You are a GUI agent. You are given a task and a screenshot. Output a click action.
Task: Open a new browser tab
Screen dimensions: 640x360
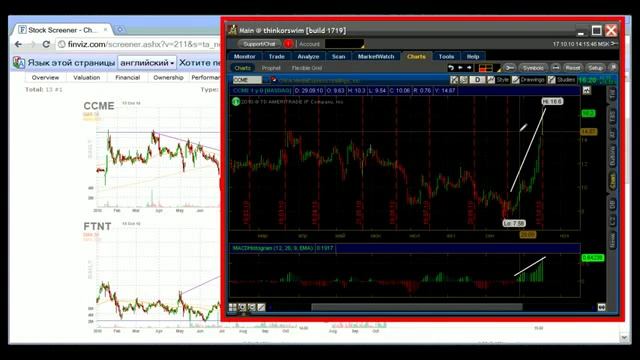tap(120, 30)
